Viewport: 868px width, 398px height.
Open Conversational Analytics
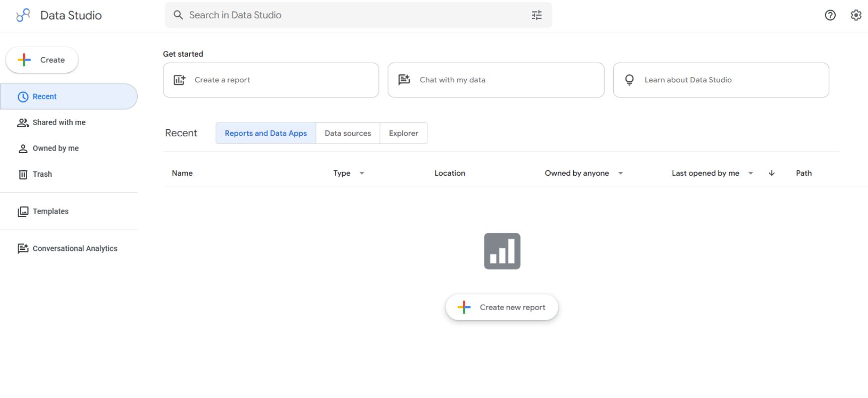[69, 248]
